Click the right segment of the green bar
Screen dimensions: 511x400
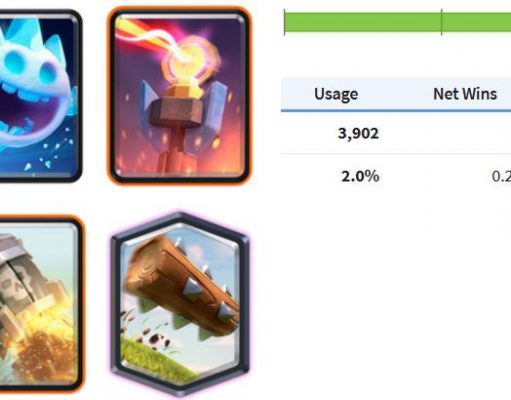coord(477,22)
